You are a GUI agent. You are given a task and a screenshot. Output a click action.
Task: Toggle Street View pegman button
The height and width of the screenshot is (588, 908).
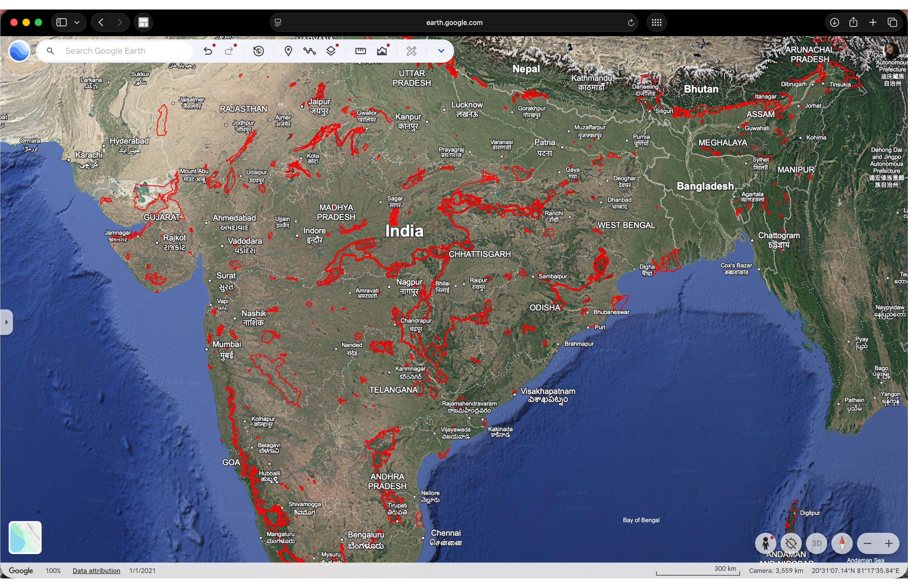click(765, 543)
